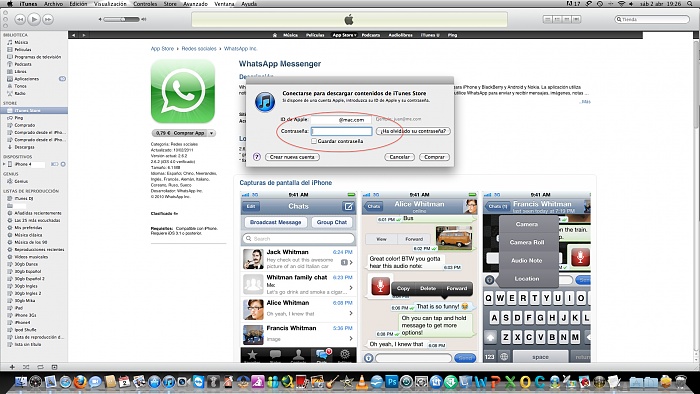Switch to the Música store tab

coord(290,35)
